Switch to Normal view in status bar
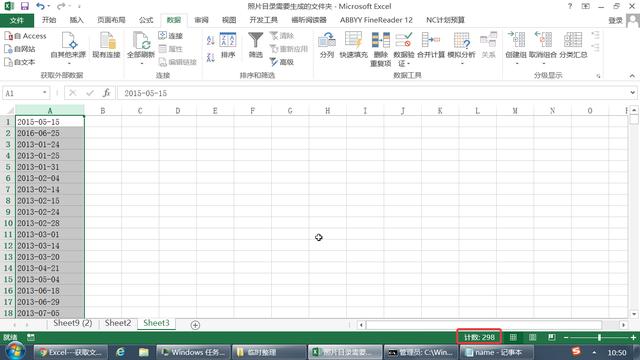This screenshot has width=640, height=360. point(513,338)
